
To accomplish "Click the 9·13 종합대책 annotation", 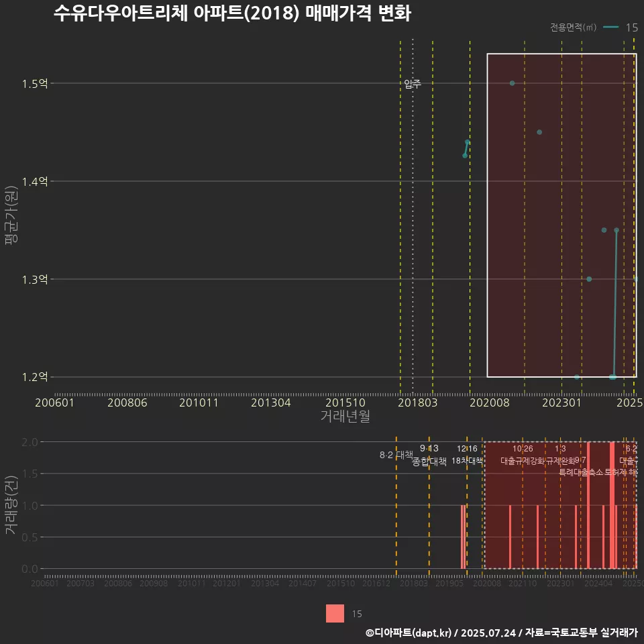I will 429,455.
